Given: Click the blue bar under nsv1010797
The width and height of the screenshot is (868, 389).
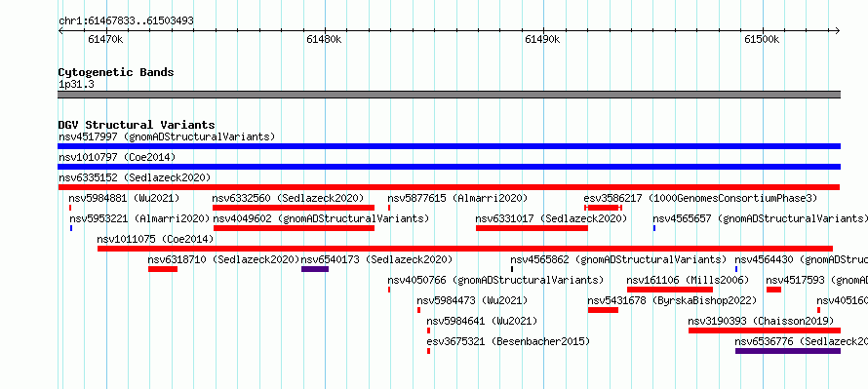Looking at the screenshot, I should pos(449,167).
